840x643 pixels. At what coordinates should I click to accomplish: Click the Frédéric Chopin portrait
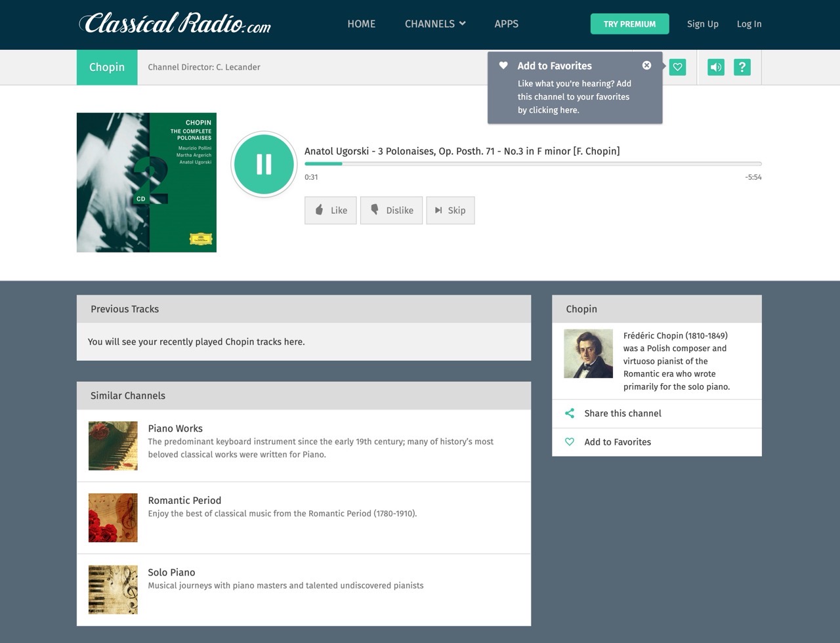(589, 354)
